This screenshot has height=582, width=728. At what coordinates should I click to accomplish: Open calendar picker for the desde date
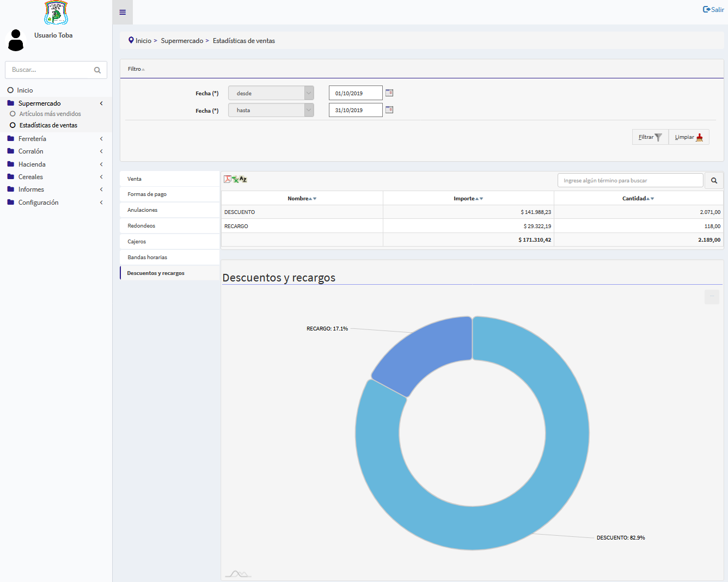click(x=389, y=93)
